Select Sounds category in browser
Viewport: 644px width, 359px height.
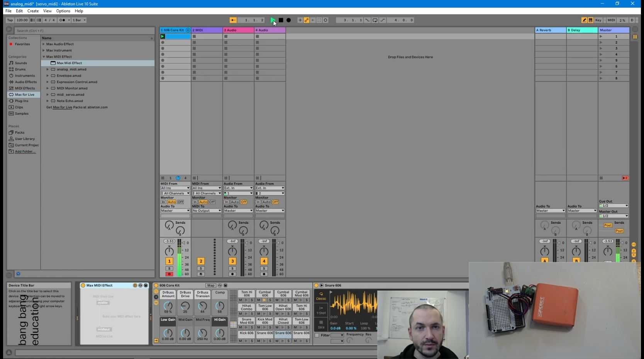coord(21,63)
